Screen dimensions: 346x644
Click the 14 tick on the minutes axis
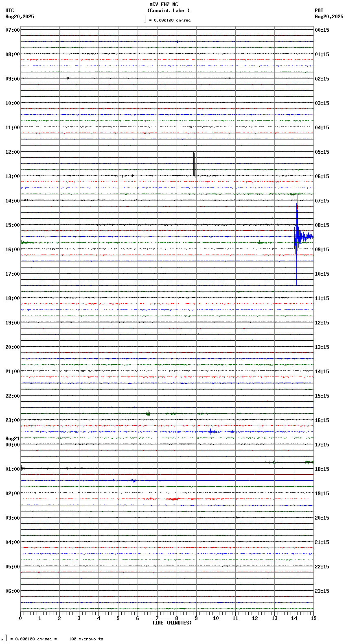click(294, 618)
